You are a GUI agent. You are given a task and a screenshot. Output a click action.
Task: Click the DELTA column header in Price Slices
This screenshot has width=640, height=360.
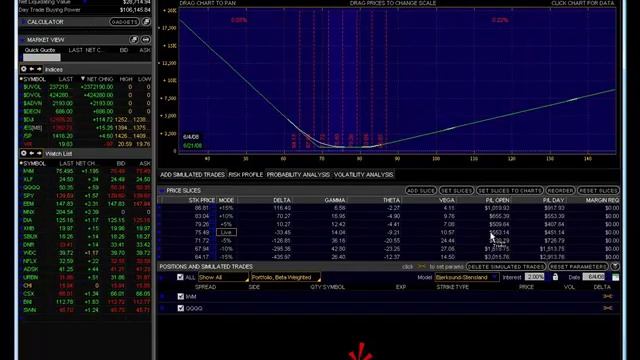282,200
